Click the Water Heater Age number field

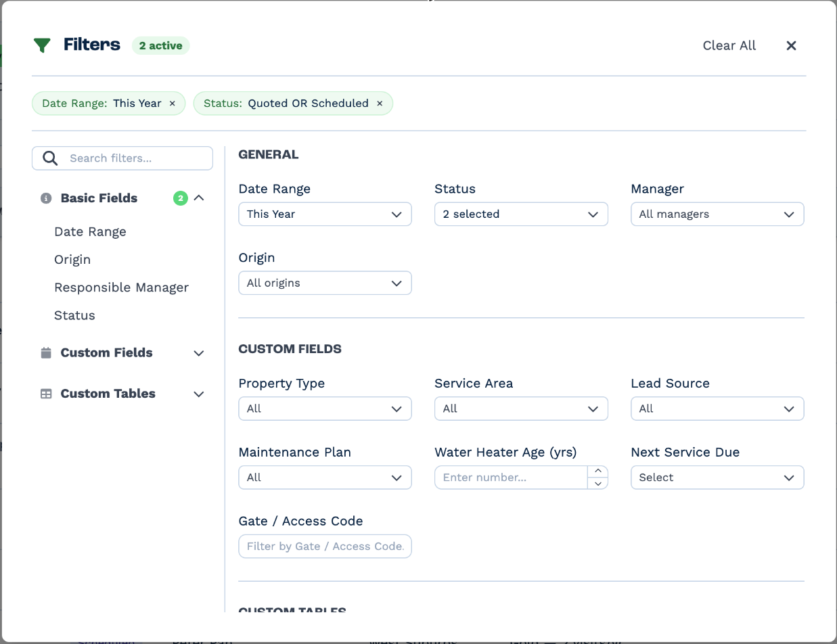tap(511, 478)
